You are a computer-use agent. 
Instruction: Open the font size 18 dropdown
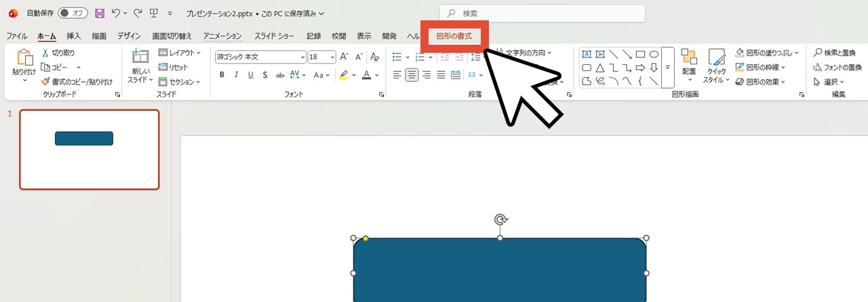click(x=332, y=57)
